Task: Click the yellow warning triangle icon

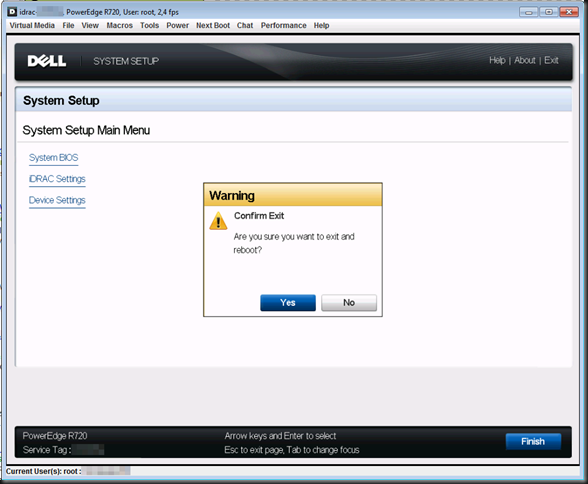Action: coord(218,220)
